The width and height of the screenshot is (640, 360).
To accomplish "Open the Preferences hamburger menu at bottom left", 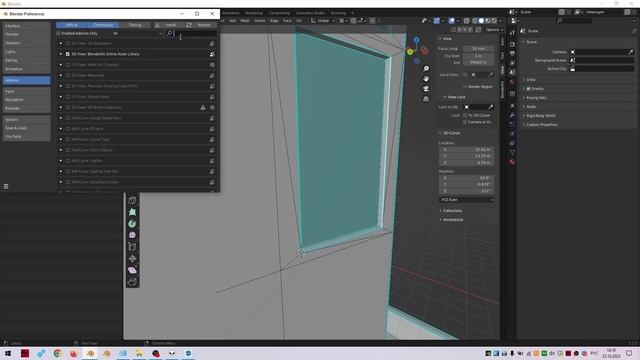I will 6,187.
